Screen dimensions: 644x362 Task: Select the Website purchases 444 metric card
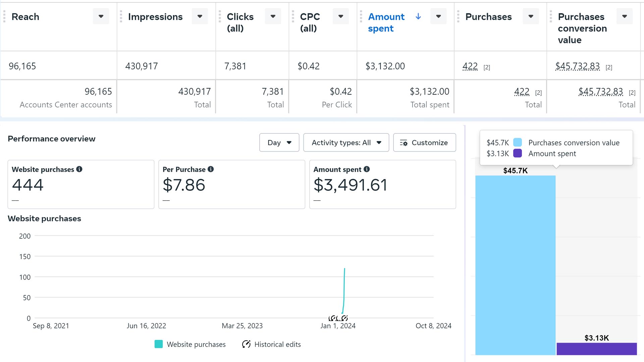[81, 184]
